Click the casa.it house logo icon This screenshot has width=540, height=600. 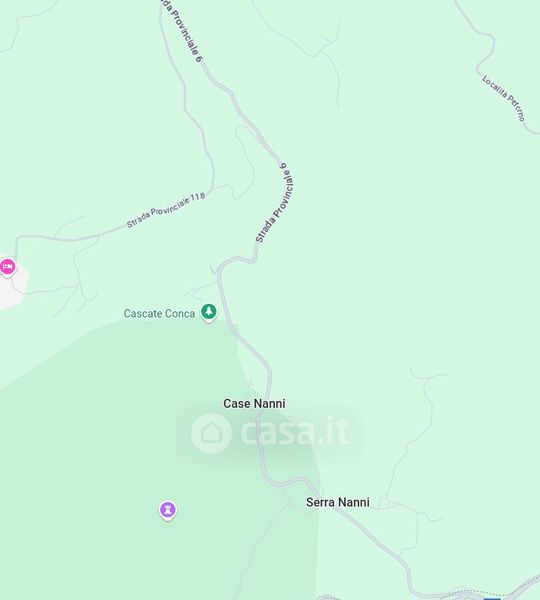pyautogui.click(x=211, y=433)
